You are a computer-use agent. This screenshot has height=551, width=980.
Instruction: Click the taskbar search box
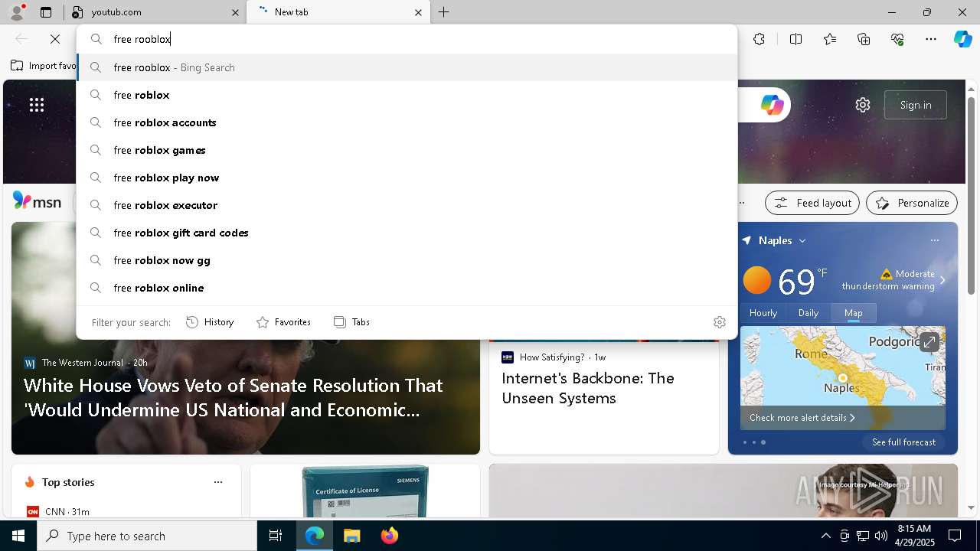147,536
